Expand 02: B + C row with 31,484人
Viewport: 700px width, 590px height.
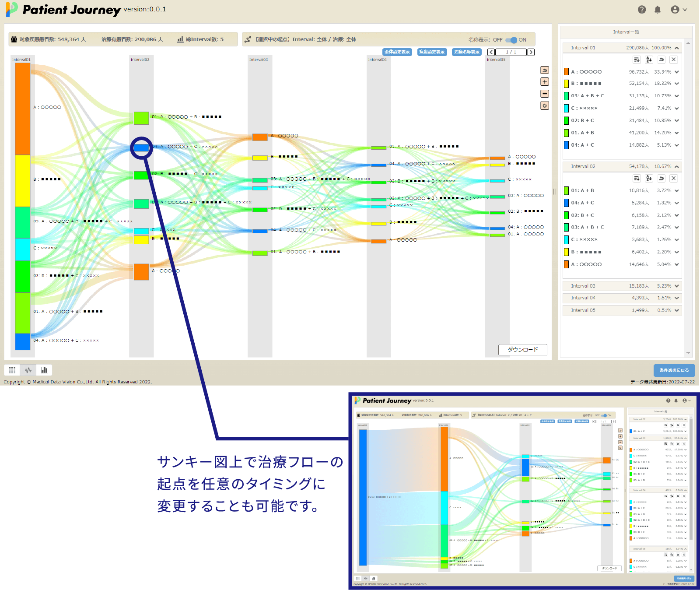click(x=677, y=120)
